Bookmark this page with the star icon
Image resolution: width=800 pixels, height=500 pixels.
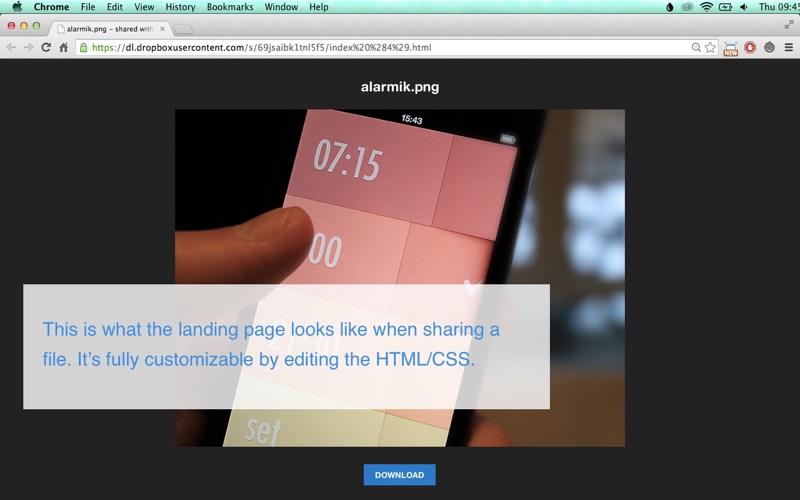point(710,47)
